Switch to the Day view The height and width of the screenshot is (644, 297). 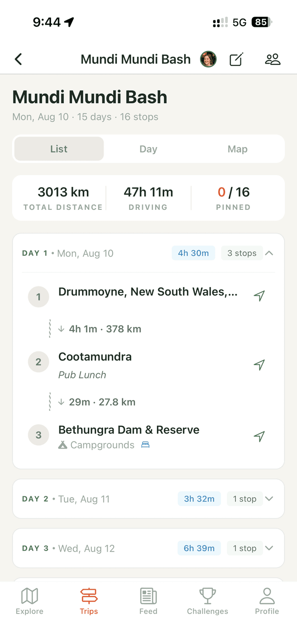148,149
